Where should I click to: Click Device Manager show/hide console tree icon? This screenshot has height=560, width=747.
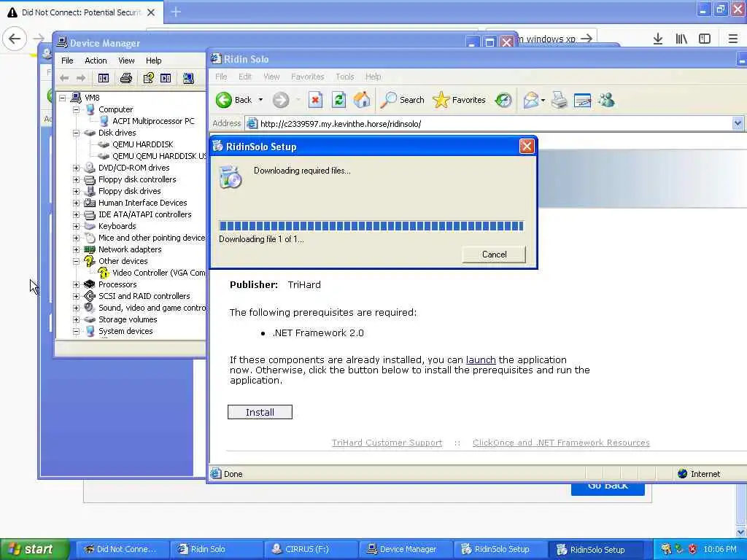click(104, 78)
